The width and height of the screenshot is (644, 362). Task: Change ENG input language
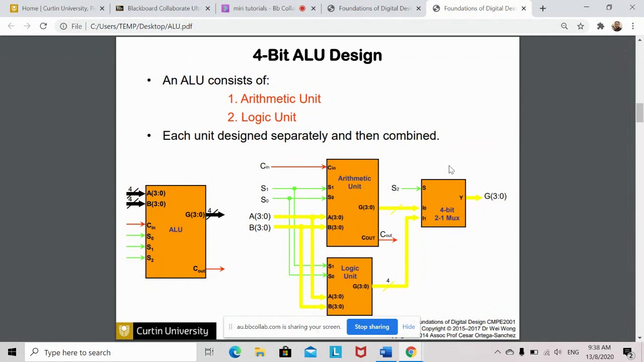(573, 352)
